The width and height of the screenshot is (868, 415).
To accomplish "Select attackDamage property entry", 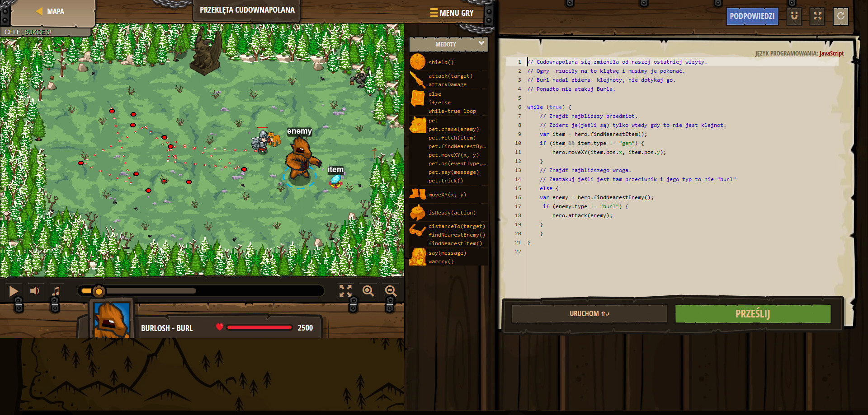I will pyautogui.click(x=447, y=84).
